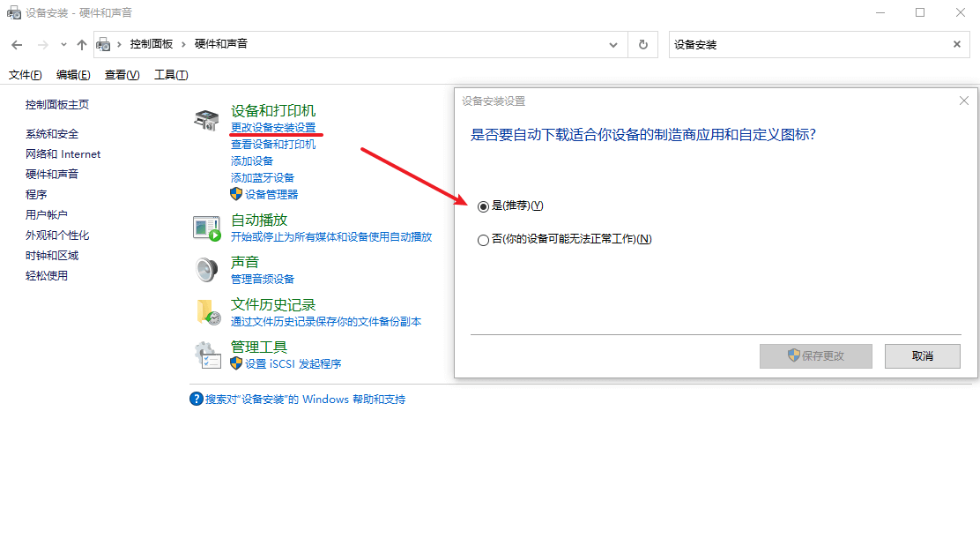Choose the 否(你的设备可能无法正常工作) option
The image size is (980, 538).
483,238
